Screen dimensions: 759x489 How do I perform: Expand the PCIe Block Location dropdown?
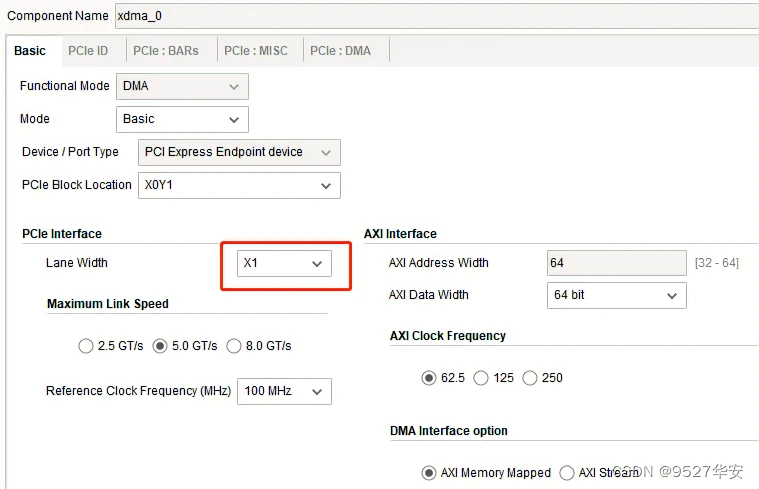[238, 185]
